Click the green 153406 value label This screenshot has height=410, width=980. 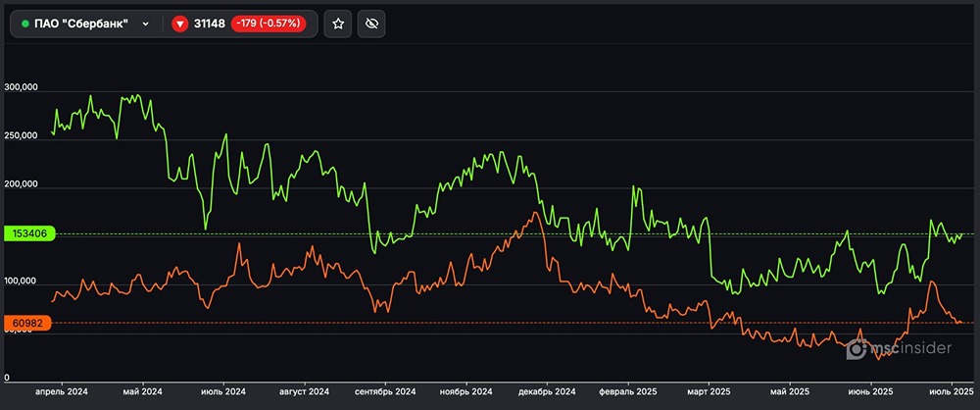tap(29, 233)
